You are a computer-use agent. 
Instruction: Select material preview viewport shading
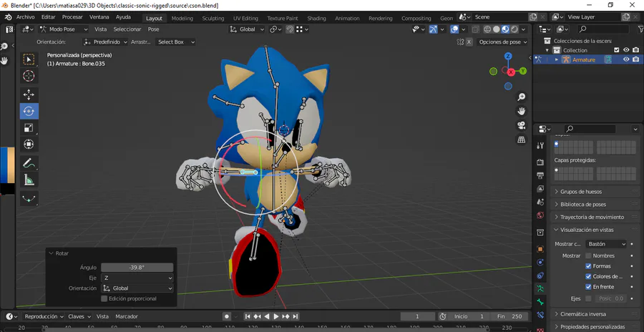point(505,29)
